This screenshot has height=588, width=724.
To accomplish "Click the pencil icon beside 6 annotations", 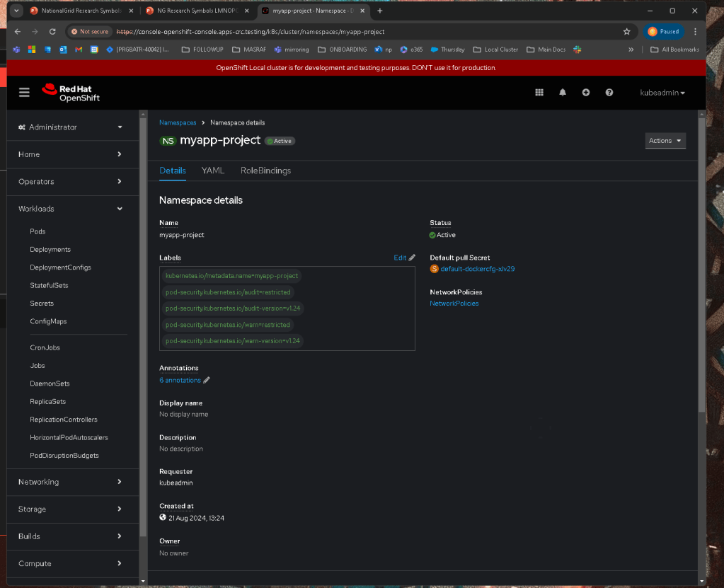I will point(207,380).
